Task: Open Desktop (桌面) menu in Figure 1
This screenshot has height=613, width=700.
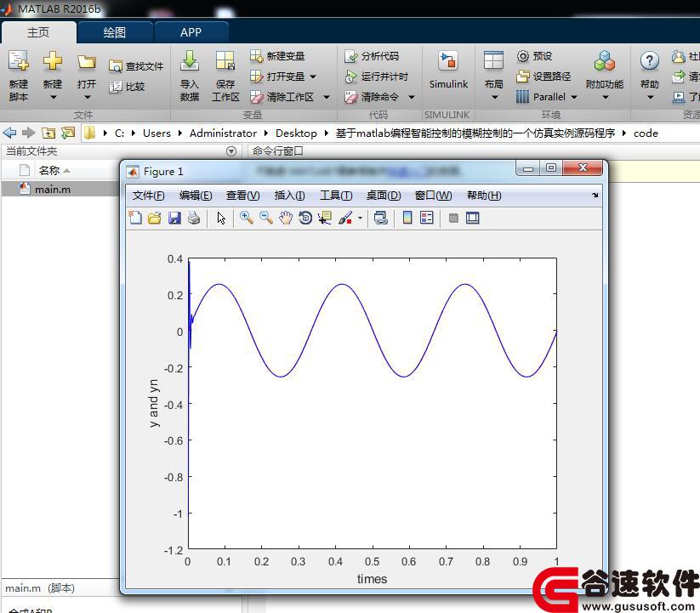Action: point(384,196)
